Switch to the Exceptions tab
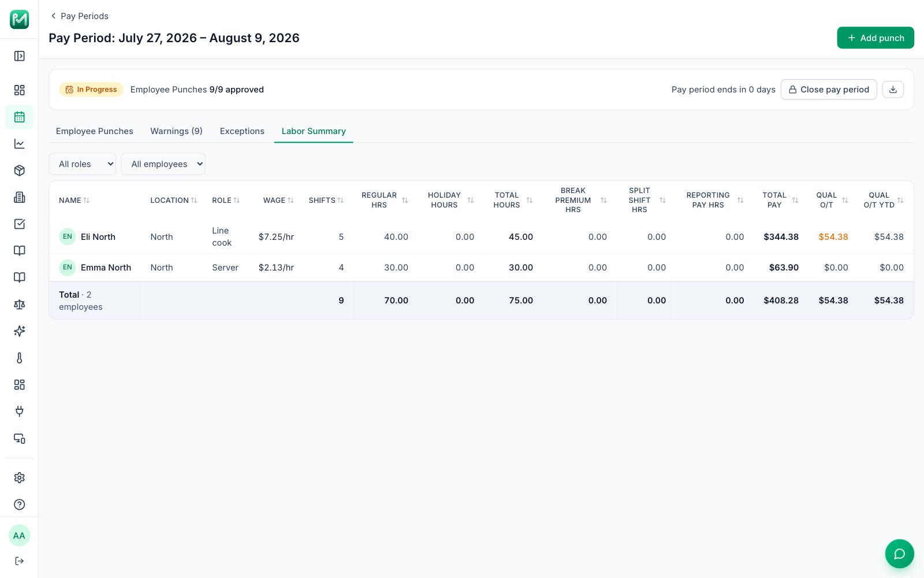This screenshot has height=578, width=924. coord(242,131)
